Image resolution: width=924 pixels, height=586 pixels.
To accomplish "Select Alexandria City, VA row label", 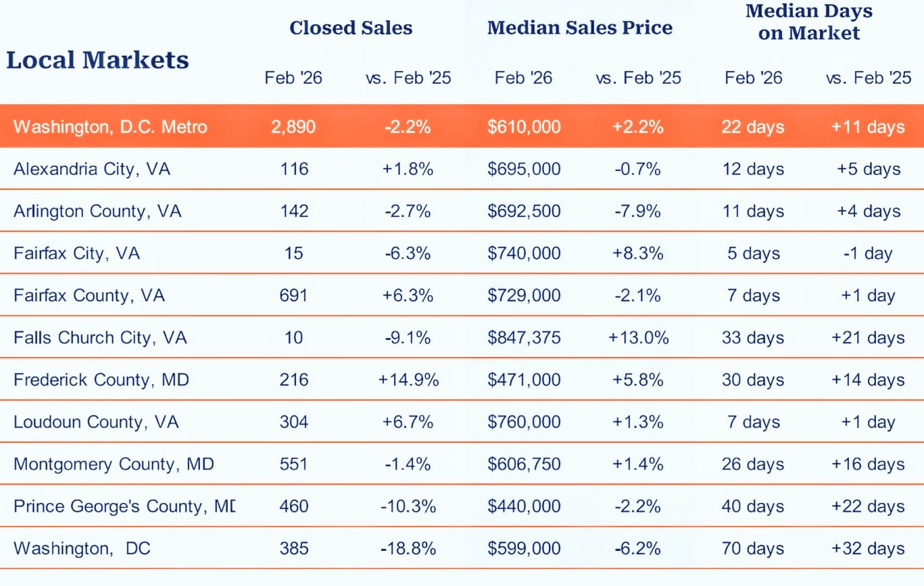I will [x=92, y=168].
